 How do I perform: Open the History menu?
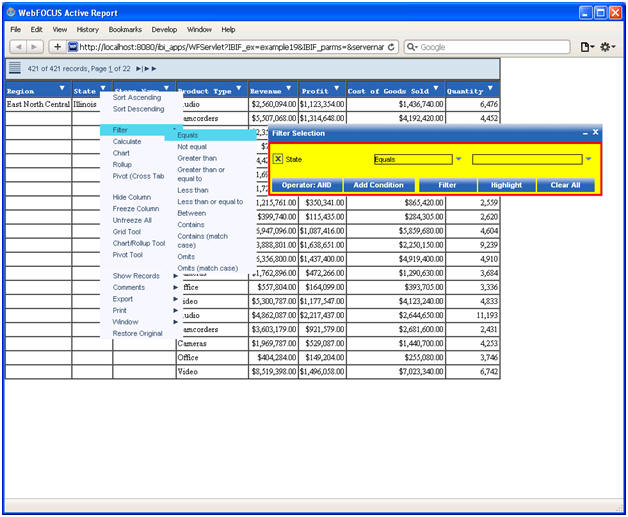coord(87,29)
